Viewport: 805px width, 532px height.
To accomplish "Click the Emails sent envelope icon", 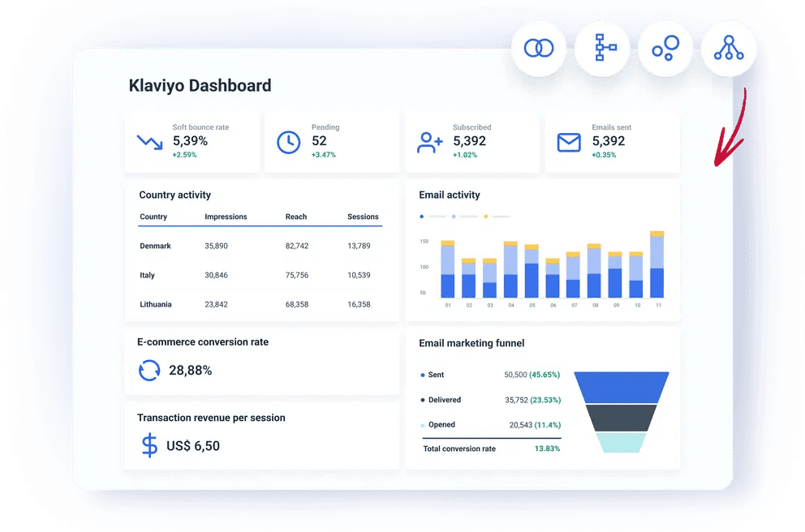I will [x=569, y=143].
